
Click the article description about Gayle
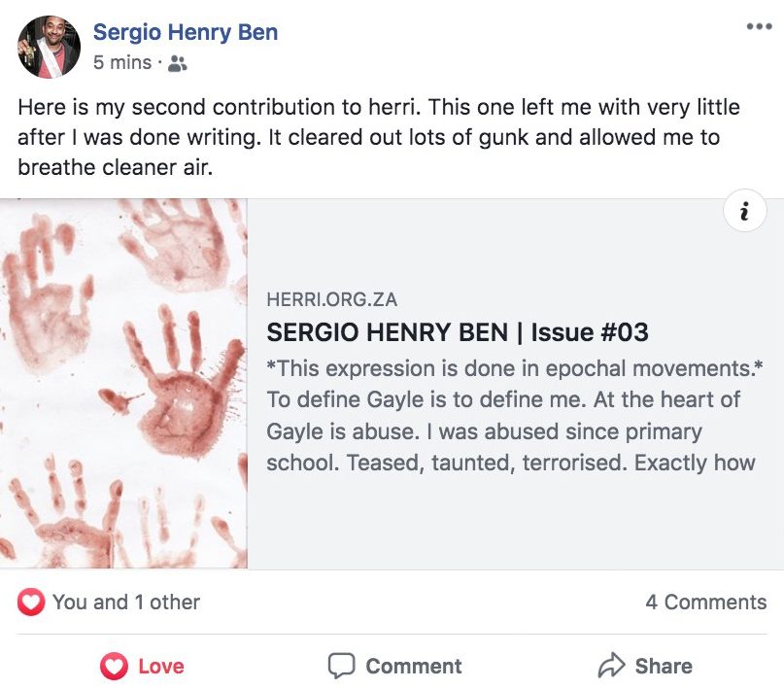pos(510,415)
